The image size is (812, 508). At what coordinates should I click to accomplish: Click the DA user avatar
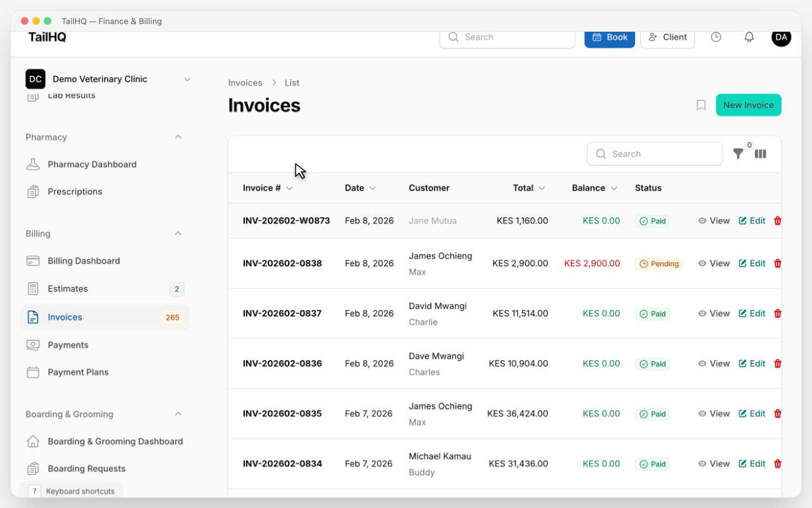pyautogui.click(x=781, y=37)
